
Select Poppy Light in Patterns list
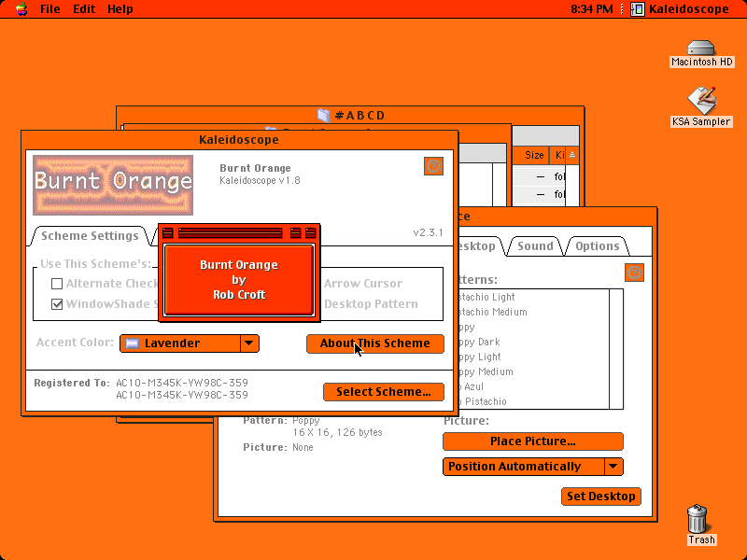530,357
